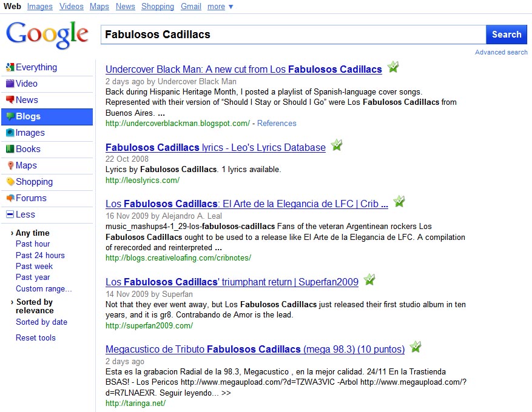Image resolution: width=532 pixels, height=412 pixels.
Task: Select Forums in the left sidebar
Action: (31, 198)
